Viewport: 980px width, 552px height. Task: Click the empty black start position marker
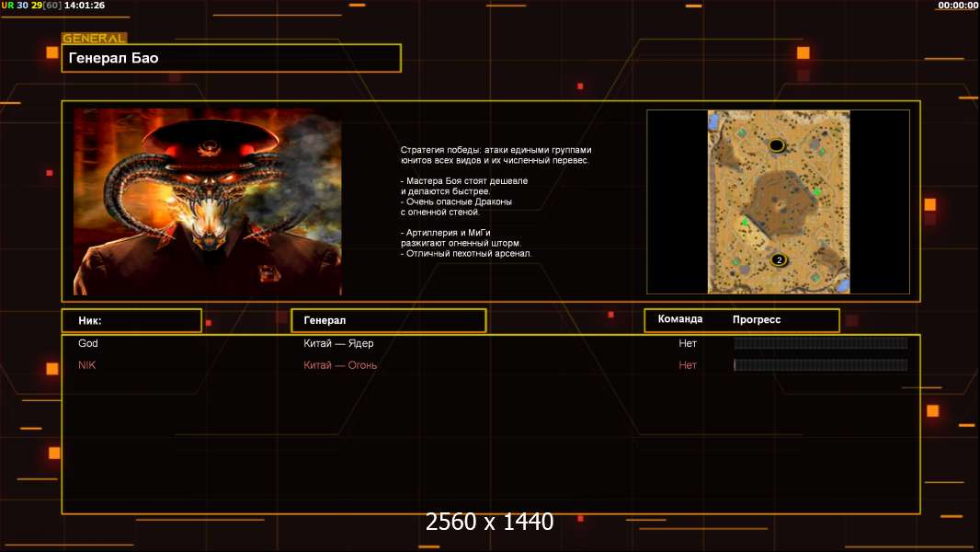(777, 145)
